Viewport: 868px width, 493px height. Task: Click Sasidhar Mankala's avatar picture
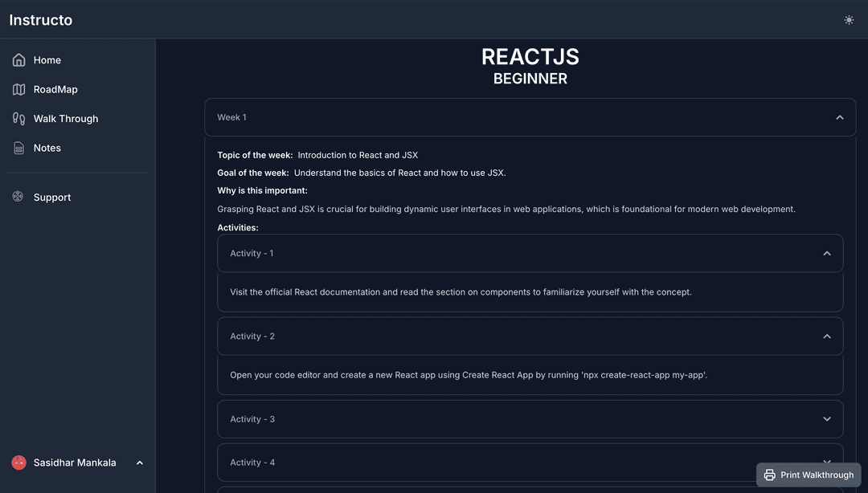click(x=18, y=462)
